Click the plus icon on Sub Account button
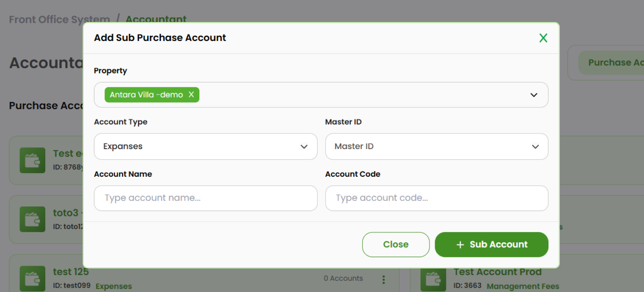 459,244
